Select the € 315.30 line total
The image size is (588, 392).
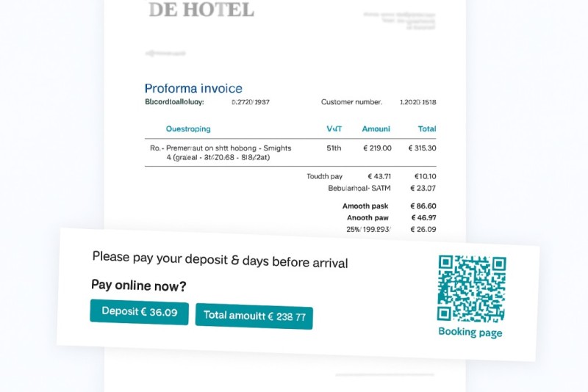422,148
